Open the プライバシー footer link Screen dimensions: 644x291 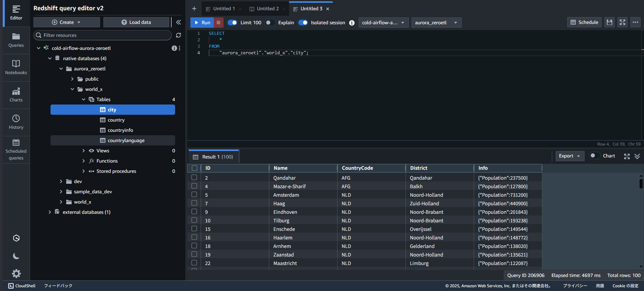pyautogui.click(x=575, y=286)
